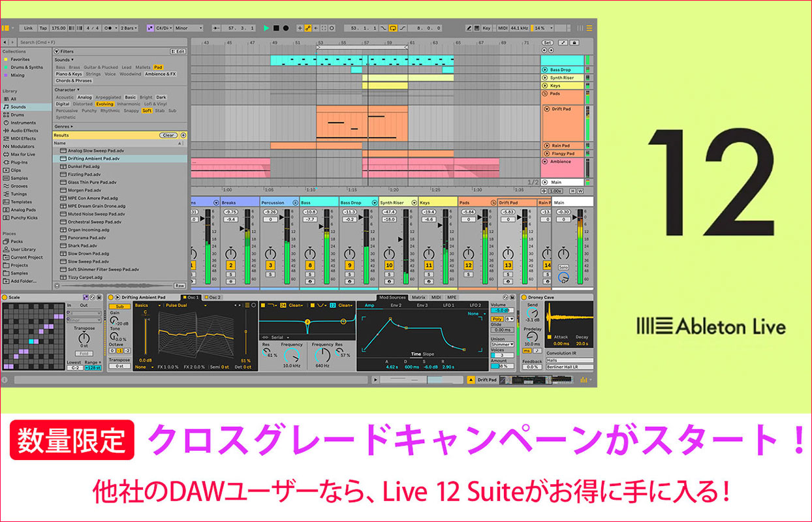This screenshot has width=812, height=522.
Task: Click the browser search field
Action: (x=98, y=42)
